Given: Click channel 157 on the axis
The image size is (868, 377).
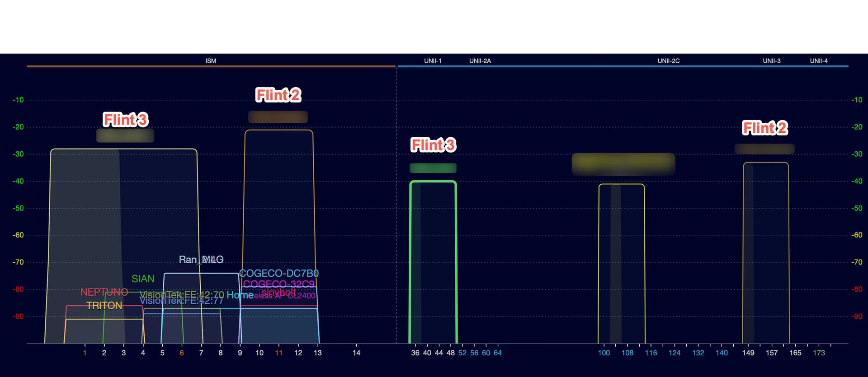Looking at the screenshot, I should (x=772, y=353).
